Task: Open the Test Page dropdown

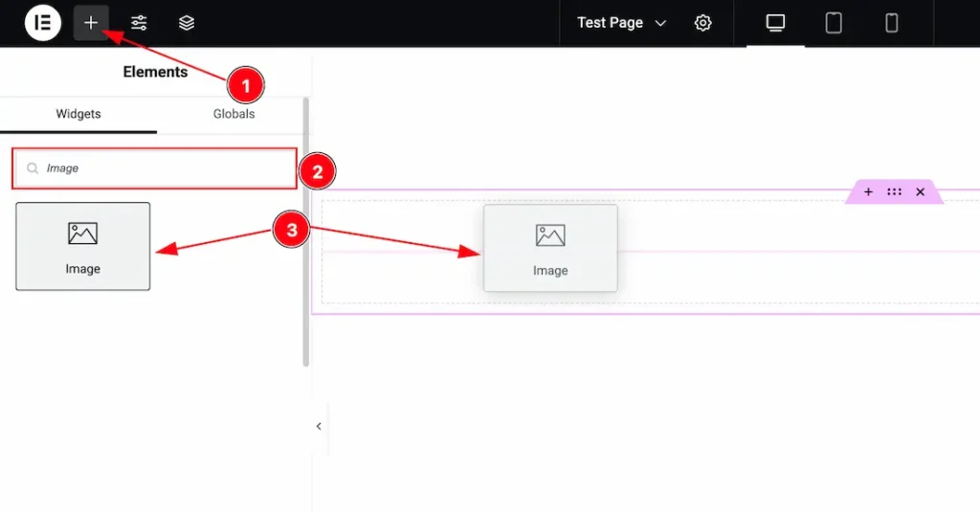Action: [x=621, y=23]
